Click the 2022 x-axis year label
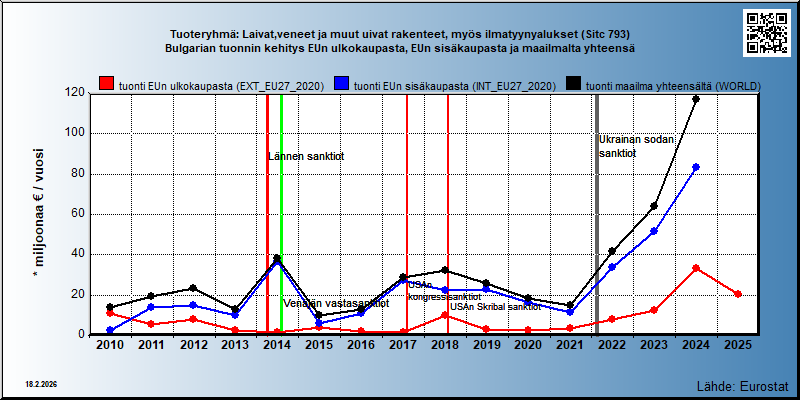Viewport: 800px width, 400px height. [612, 345]
